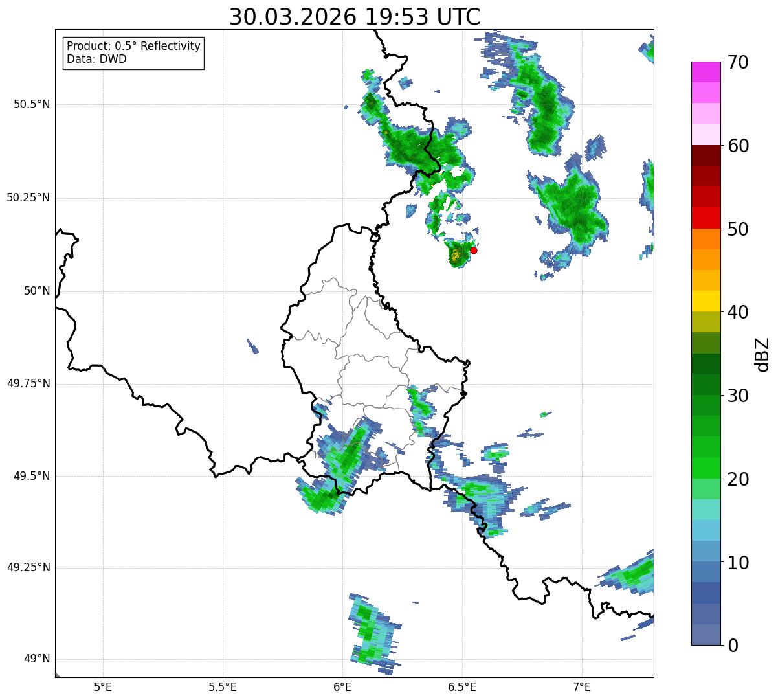The width and height of the screenshot is (778, 700).
Task: Click the 20 tick on colorbar
Action: [738, 479]
